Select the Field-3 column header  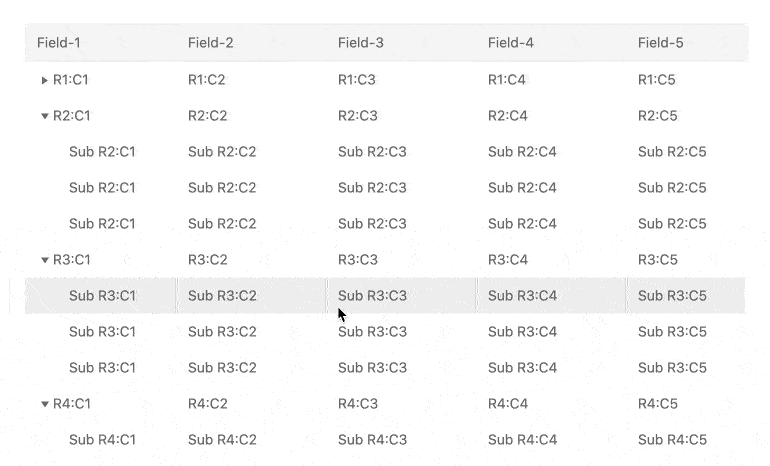click(x=360, y=43)
